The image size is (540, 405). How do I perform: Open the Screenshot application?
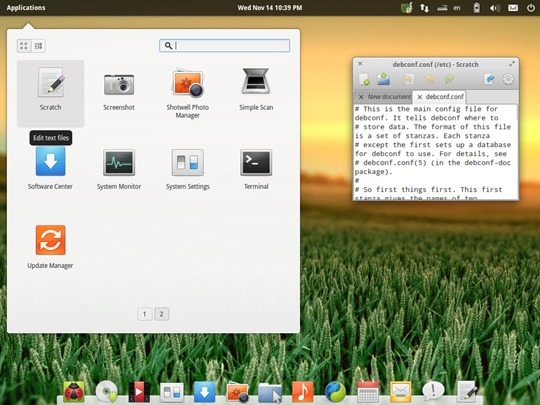click(119, 91)
